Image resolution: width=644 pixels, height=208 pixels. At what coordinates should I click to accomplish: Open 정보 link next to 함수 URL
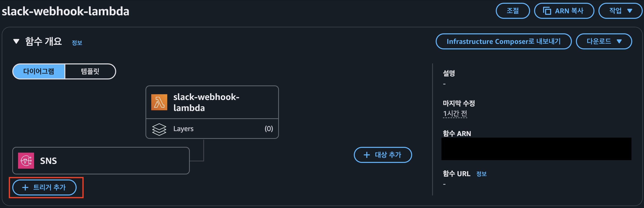(x=481, y=174)
